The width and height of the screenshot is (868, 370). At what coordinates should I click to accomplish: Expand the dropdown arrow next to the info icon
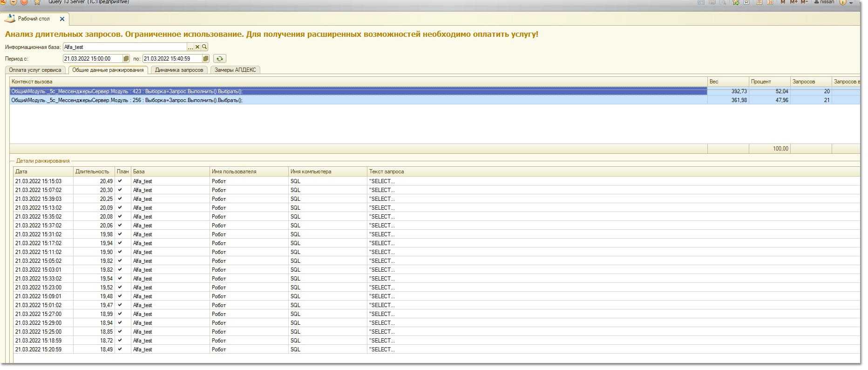pos(851,3)
